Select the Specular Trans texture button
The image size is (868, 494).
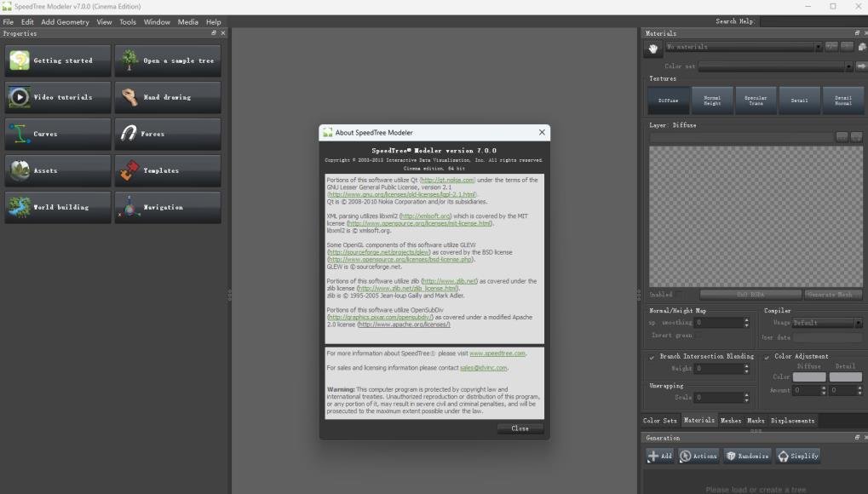(756, 101)
